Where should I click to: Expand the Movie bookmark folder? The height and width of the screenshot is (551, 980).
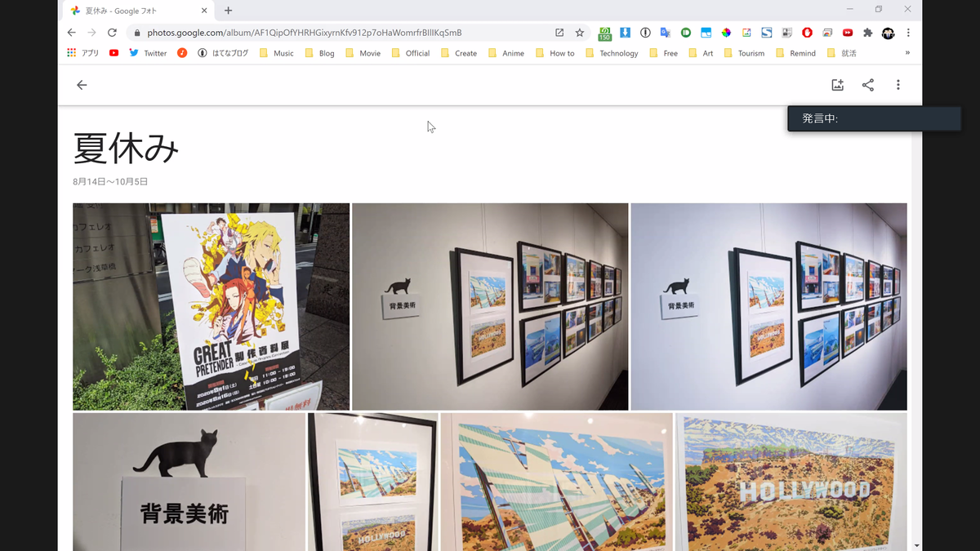(x=363, y=53)
